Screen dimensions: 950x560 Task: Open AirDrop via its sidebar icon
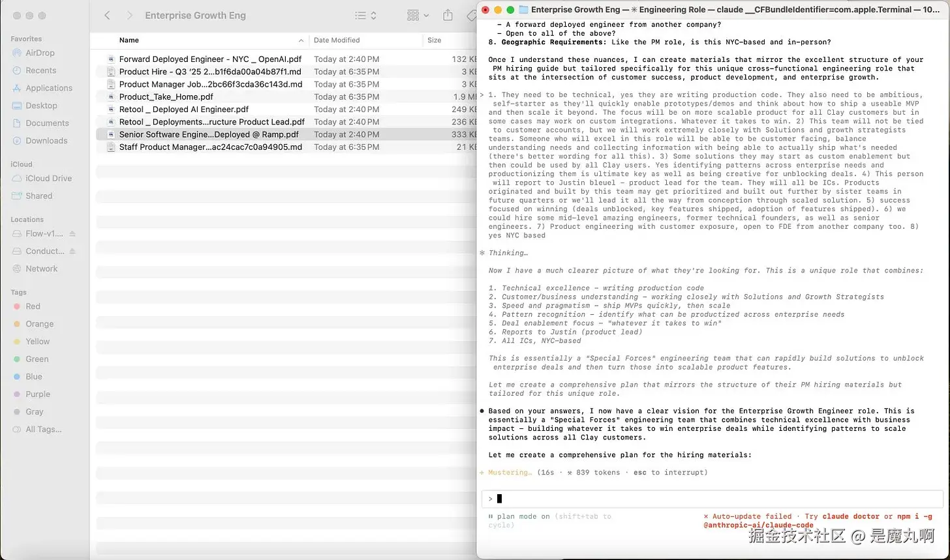(x=17, y=53)
